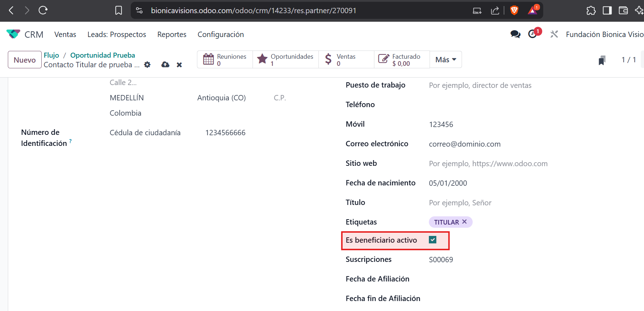Open the Reportes menu

pyautogui.click(x=172, y=35)
